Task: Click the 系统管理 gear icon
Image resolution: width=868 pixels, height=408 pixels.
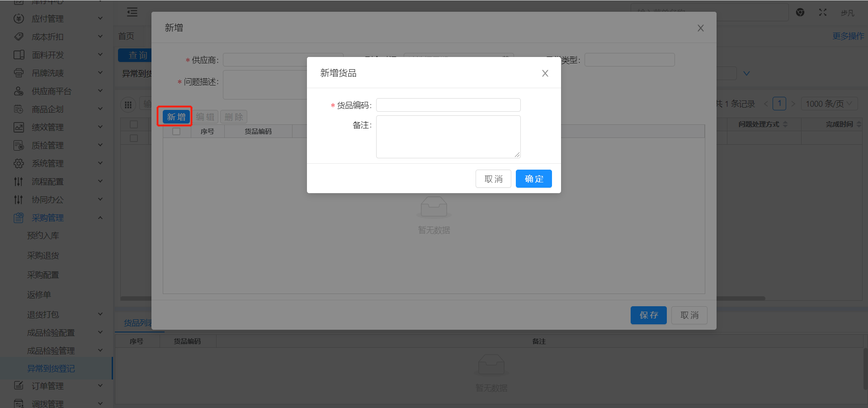Action: 19,163
